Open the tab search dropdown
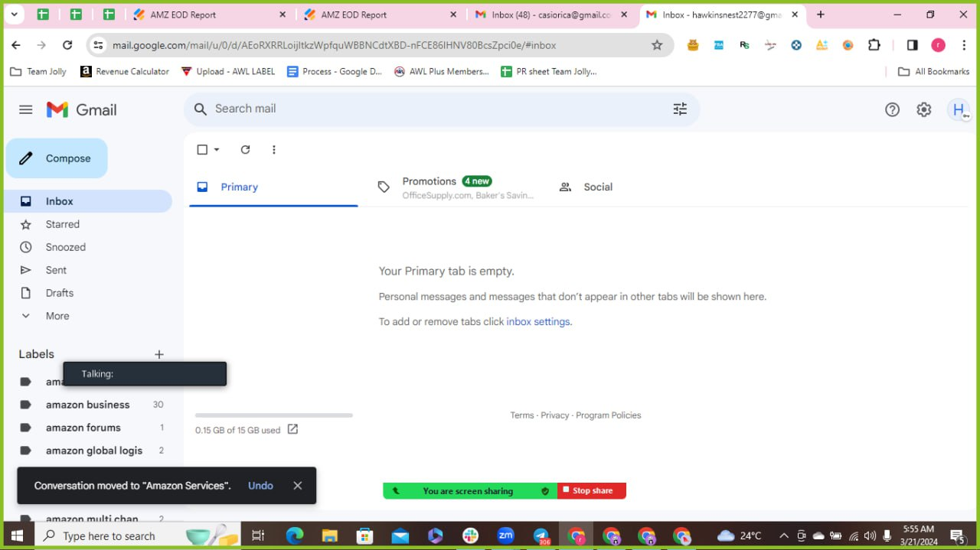 [x=14, y=15]
